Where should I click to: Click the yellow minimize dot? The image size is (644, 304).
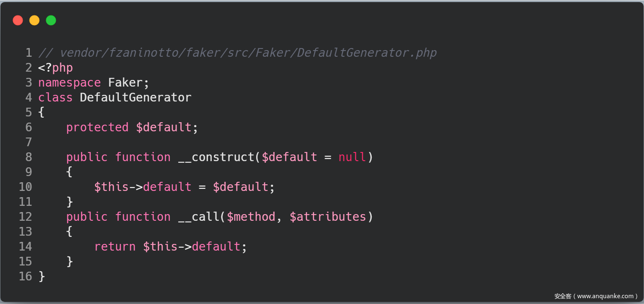34,20
